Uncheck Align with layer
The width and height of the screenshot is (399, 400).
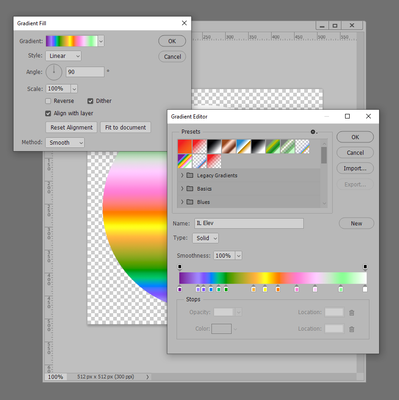point(48,113)
